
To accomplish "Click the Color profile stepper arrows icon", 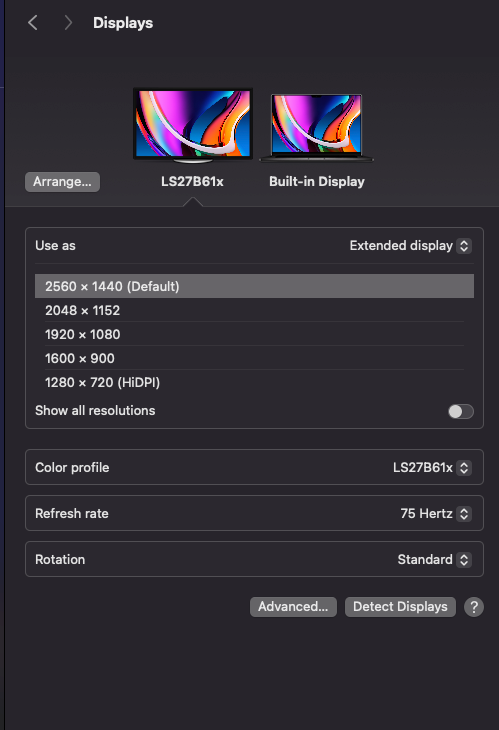I will click(x=464, y=467).
